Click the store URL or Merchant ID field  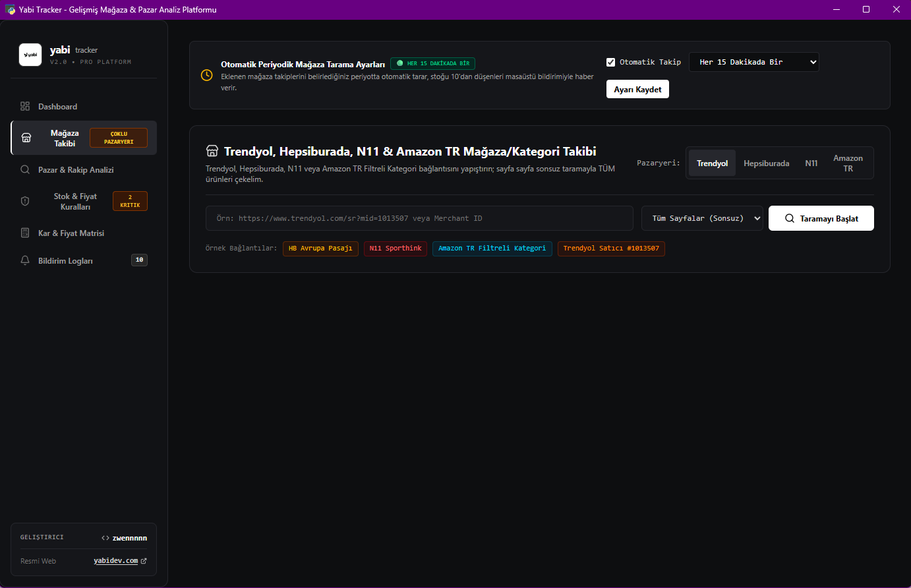(419, 218)
